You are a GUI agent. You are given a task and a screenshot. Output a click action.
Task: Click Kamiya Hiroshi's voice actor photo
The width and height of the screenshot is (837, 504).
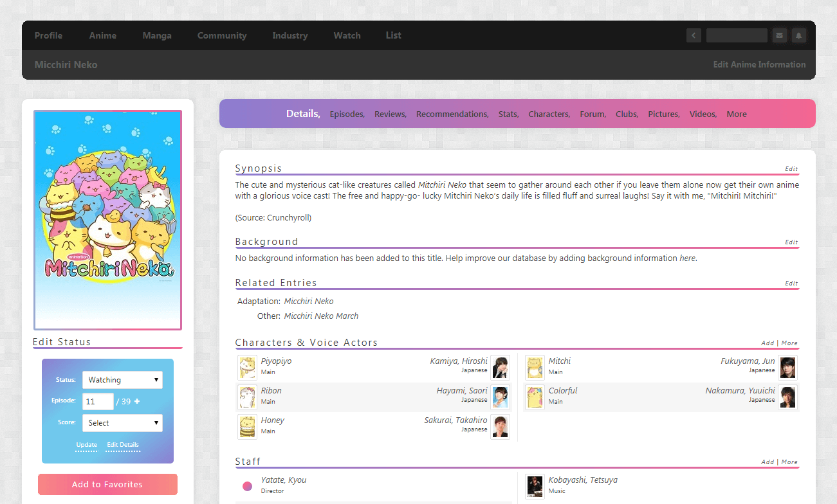click(500, 366)
